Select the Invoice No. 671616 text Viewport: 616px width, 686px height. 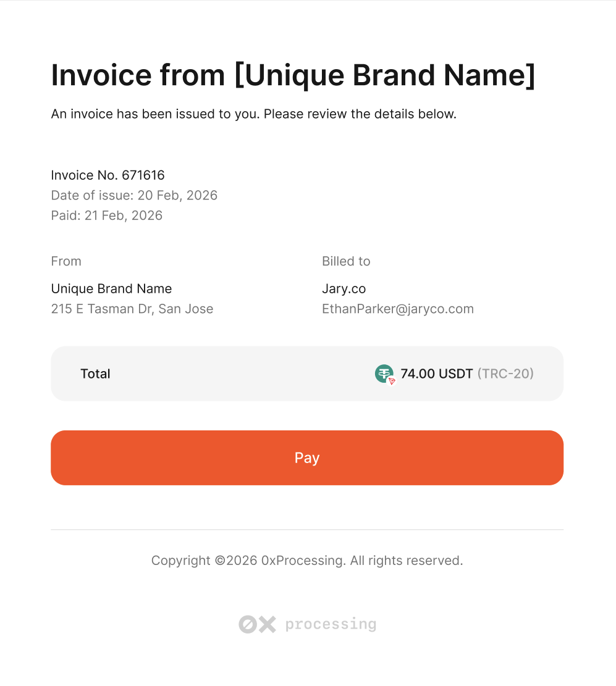(108, 175)
